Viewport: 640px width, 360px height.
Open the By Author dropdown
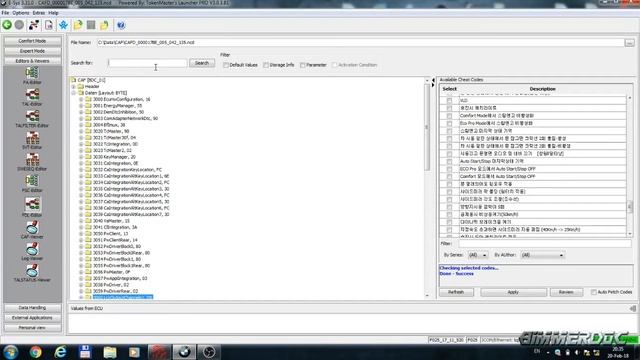(x=542, y=255)
